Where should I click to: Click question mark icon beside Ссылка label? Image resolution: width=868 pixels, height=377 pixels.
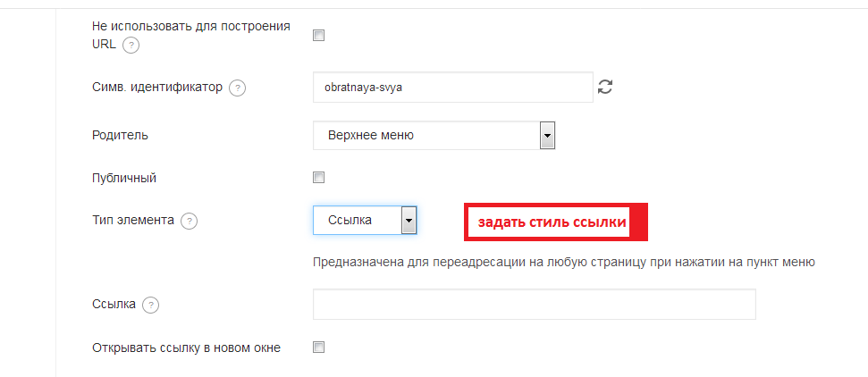[x=150, y=305]
